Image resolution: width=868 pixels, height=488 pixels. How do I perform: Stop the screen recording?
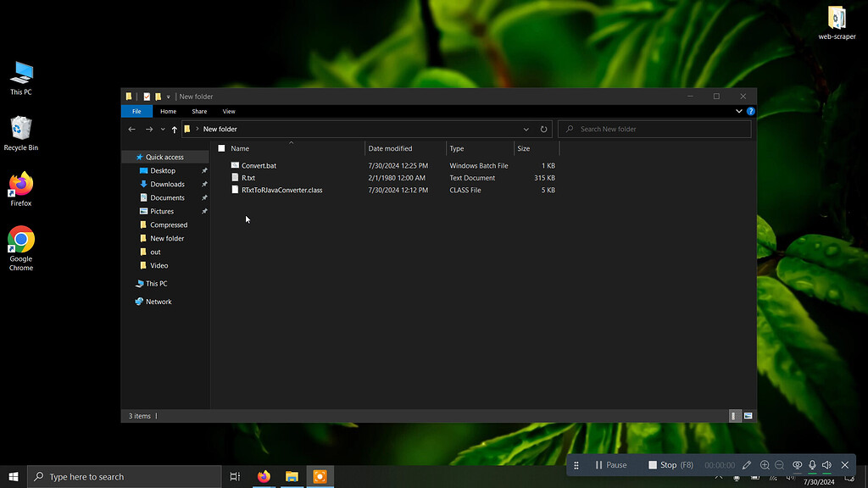click(670, 465)
